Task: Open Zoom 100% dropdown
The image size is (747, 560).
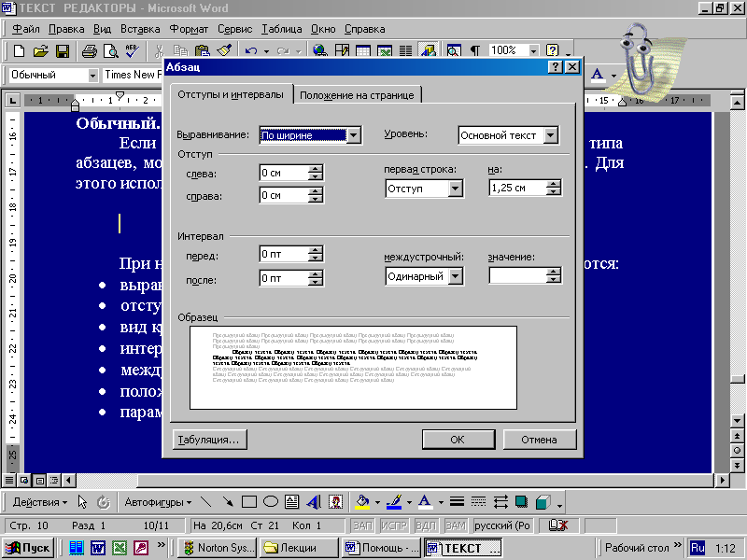Action: (533, 50)
